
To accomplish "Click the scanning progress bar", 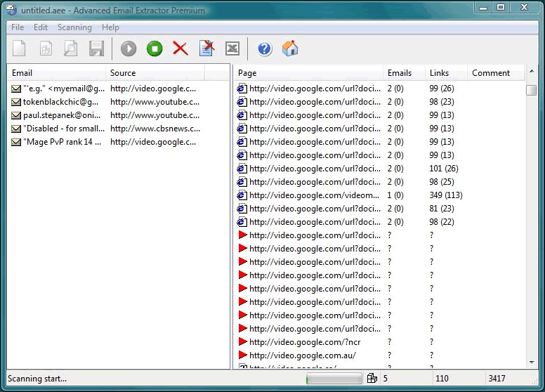I will [334, 379].
